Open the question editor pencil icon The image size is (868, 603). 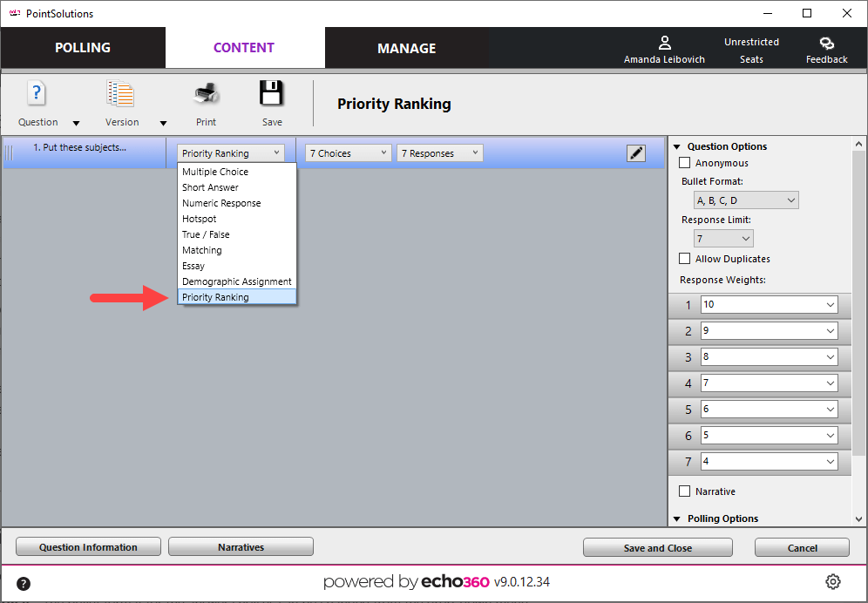(x=635, y=152)
